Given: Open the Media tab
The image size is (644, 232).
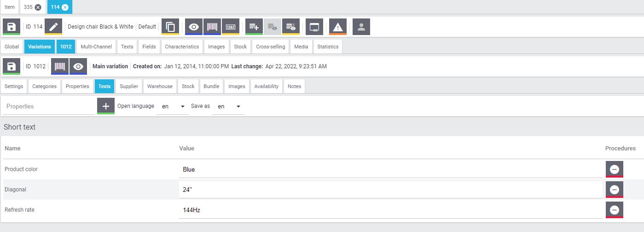Looking at the screenshot, I should [x=302, y=47].
